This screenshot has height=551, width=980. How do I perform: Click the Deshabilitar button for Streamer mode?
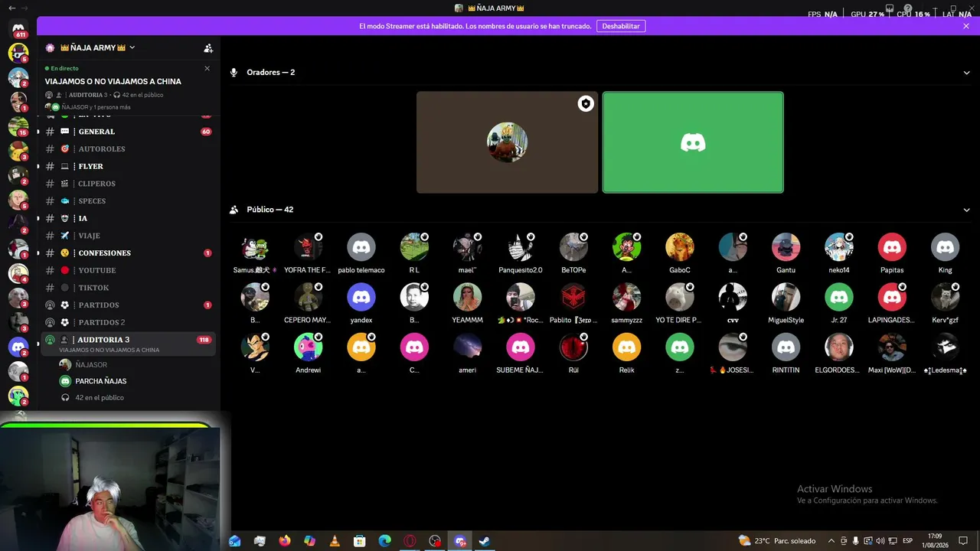(x=621, y=26)
